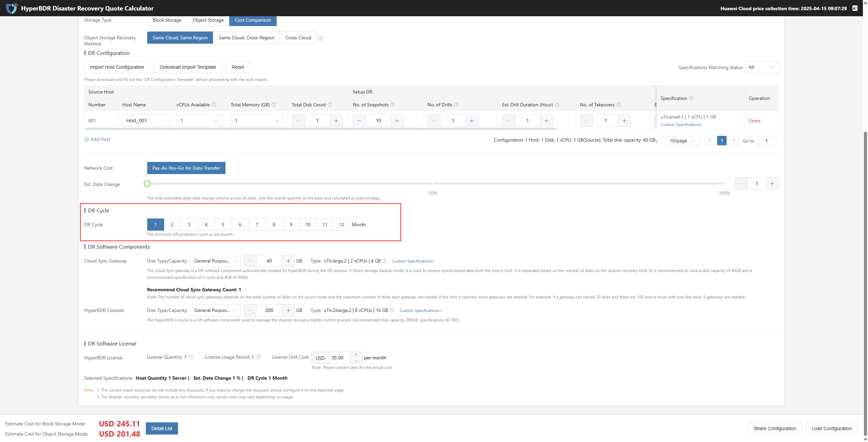Select Cost Comparison storage type

pos(253,20)
